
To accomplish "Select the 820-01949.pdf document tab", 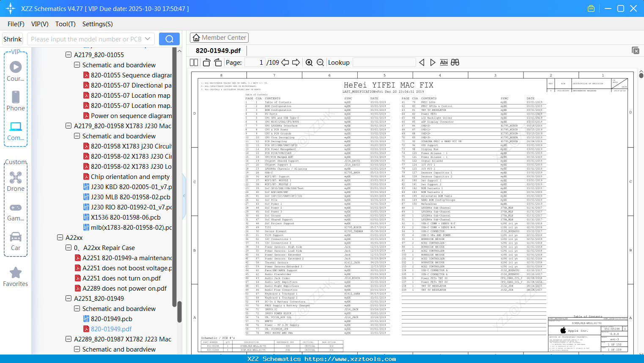I will pos(218,51).
